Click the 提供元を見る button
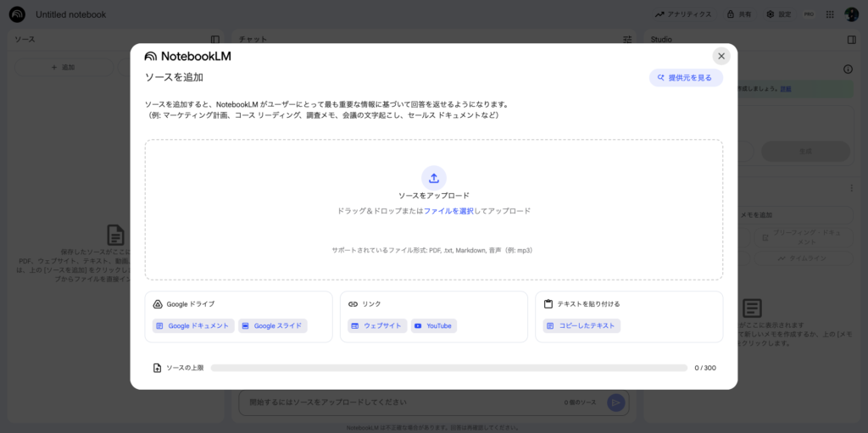868x433 pixels. click(686, 78)
